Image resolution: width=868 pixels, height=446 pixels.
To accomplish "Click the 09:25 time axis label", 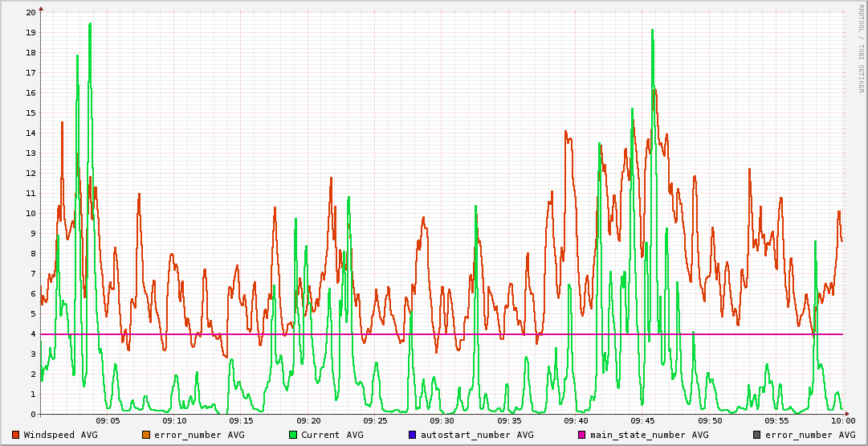I will 374,422.
